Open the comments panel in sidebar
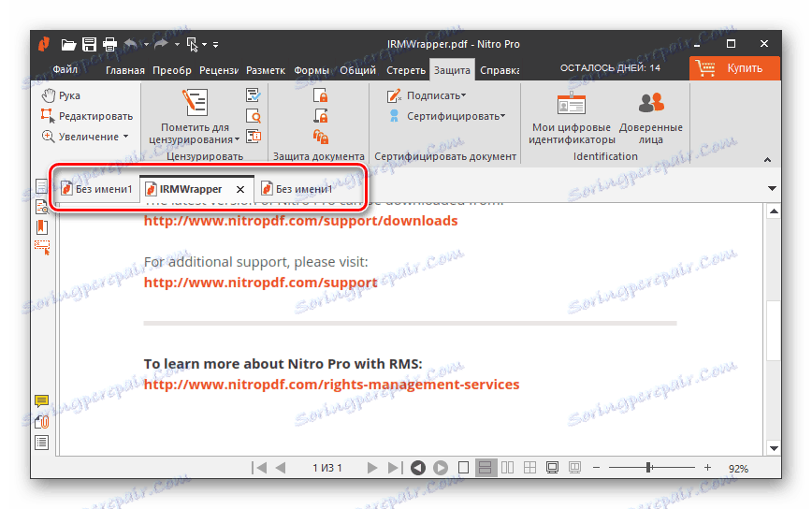Image resolution: width=812 pixels, height=509 pixels. [x=42, y=400]
